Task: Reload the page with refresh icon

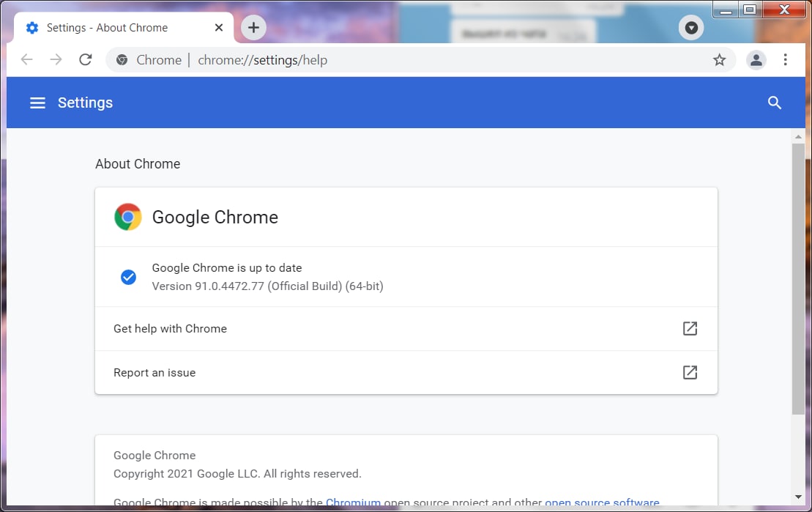Action: 86,59
